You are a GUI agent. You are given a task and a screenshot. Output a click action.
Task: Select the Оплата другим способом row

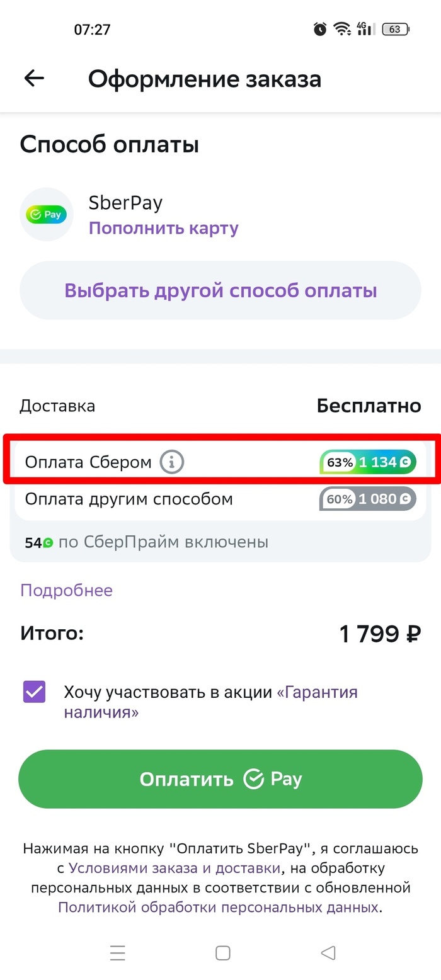(x=129, y=499)
